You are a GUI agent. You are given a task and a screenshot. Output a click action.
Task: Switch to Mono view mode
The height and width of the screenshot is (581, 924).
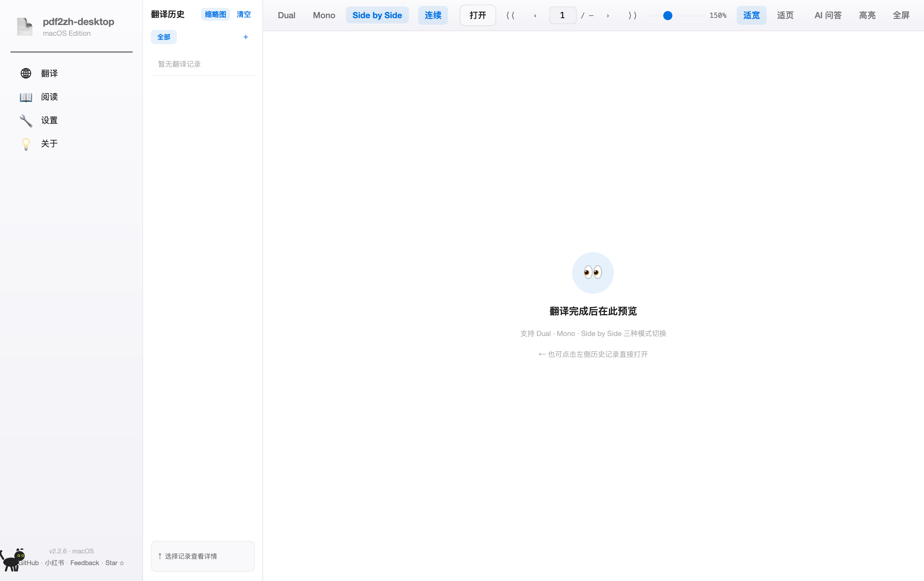click(324, 15)
